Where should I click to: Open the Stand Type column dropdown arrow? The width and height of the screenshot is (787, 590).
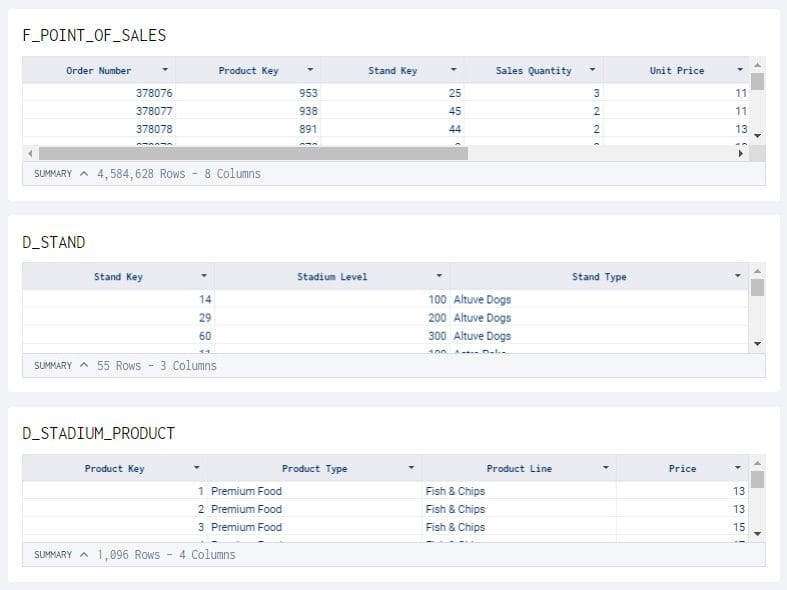click(x=737, y=276)
